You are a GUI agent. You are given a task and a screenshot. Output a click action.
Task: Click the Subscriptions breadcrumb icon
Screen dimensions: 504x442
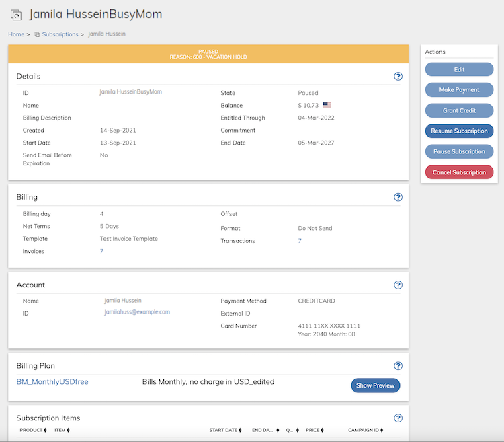37,34
